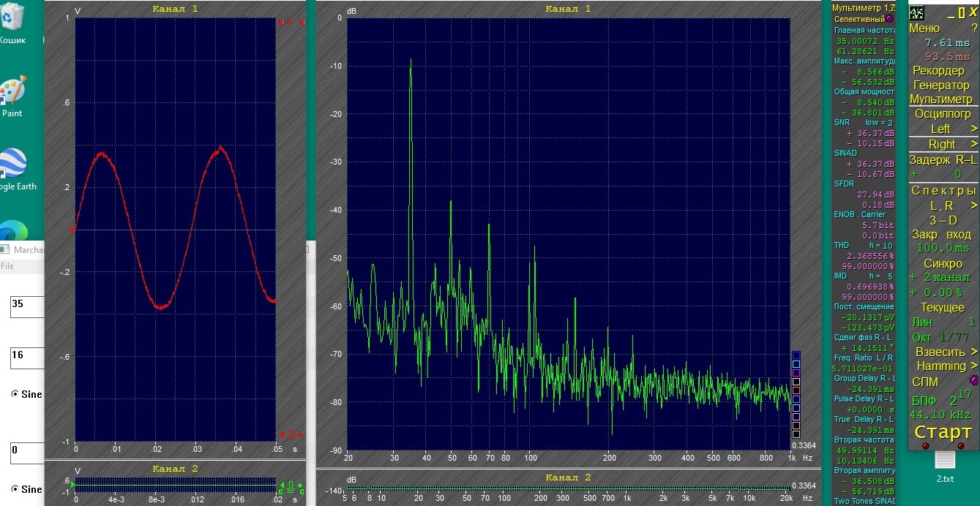Click the left red LED under Старт
This screenshot has height=506, width=980.
point(925,446)
